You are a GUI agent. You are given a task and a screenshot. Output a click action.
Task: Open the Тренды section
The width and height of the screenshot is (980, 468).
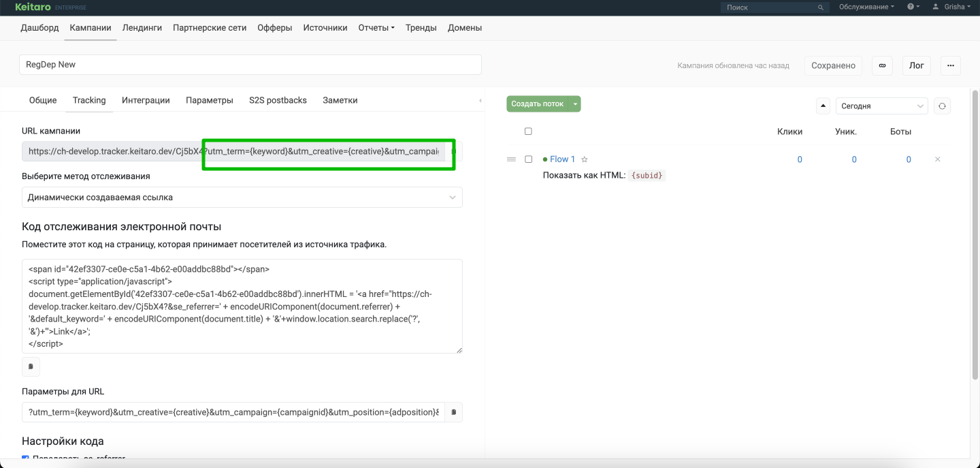coord(421,28)
